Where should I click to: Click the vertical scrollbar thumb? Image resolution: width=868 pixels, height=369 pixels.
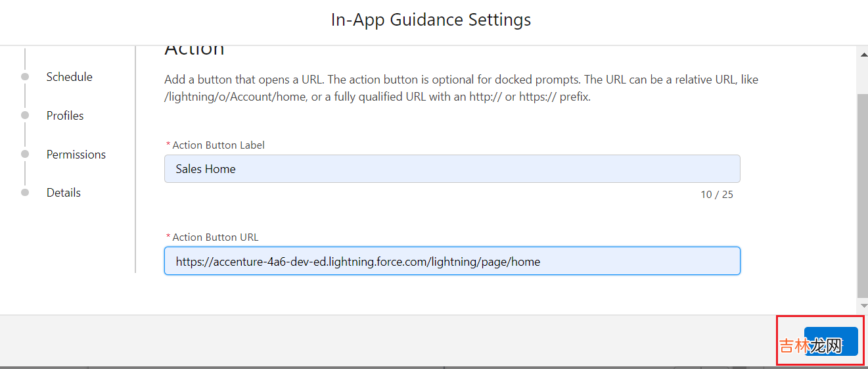coord(862,194)
